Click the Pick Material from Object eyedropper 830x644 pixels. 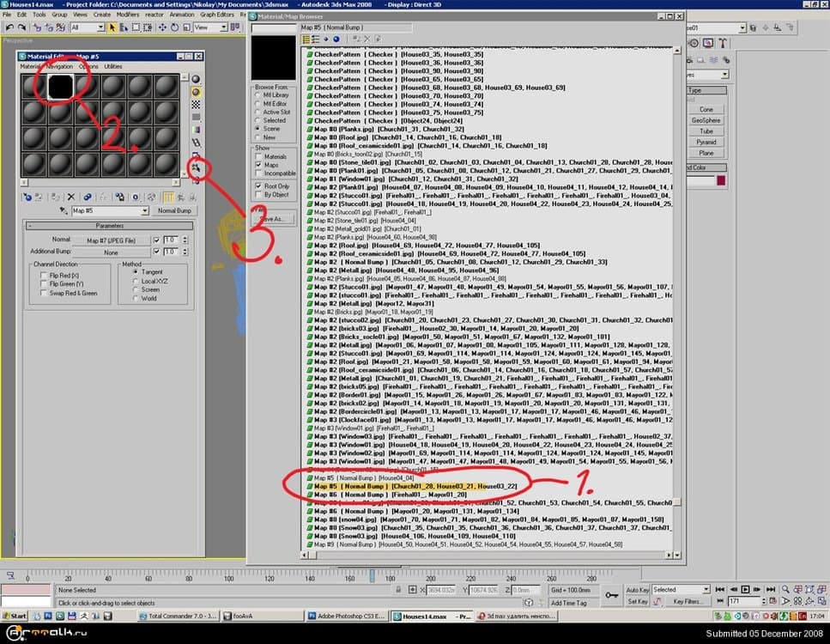64,210
